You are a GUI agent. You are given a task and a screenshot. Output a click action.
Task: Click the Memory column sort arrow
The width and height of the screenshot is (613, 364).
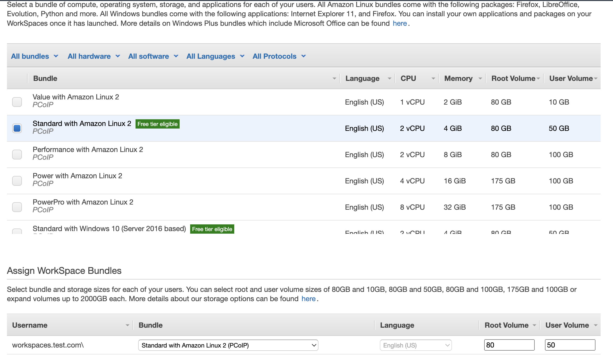(x=480, y=79)
